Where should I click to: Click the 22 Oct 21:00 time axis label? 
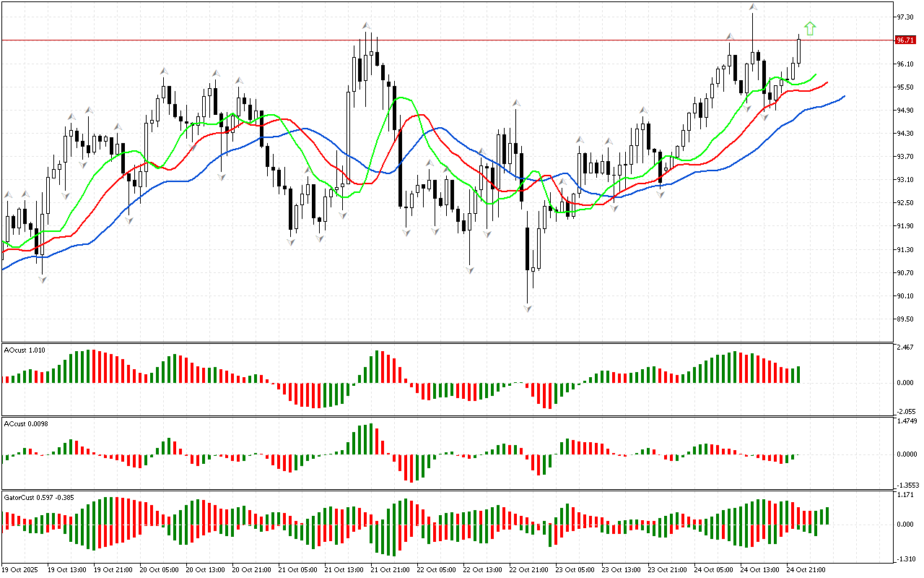pos(528,569)
